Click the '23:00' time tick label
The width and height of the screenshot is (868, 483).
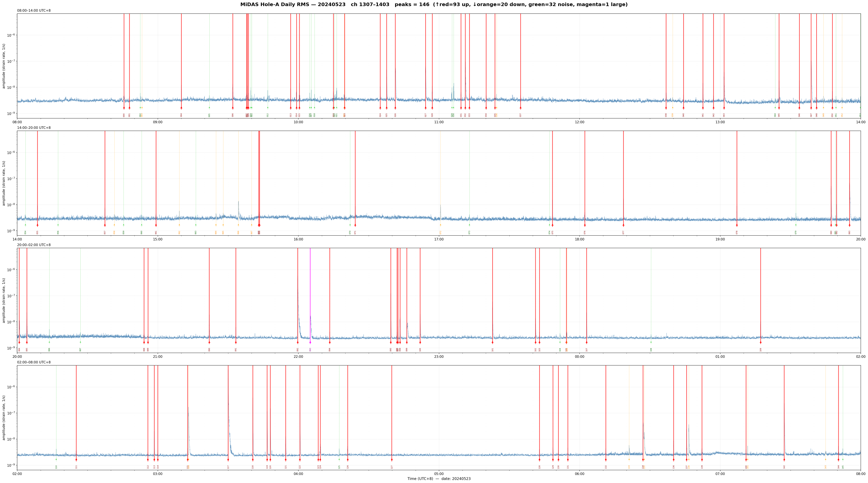439,356
